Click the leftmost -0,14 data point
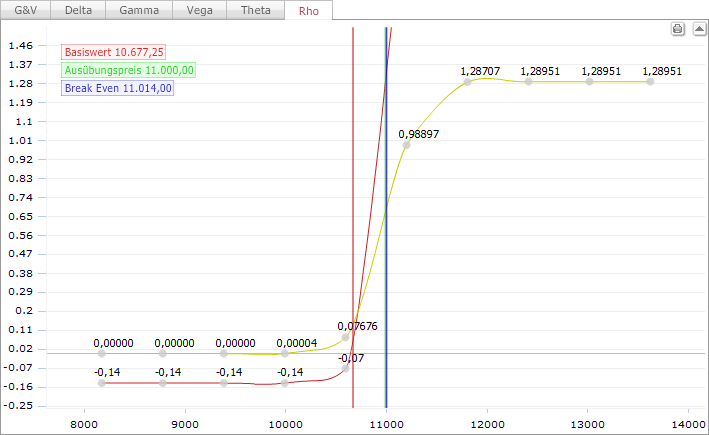 point(102,383)
